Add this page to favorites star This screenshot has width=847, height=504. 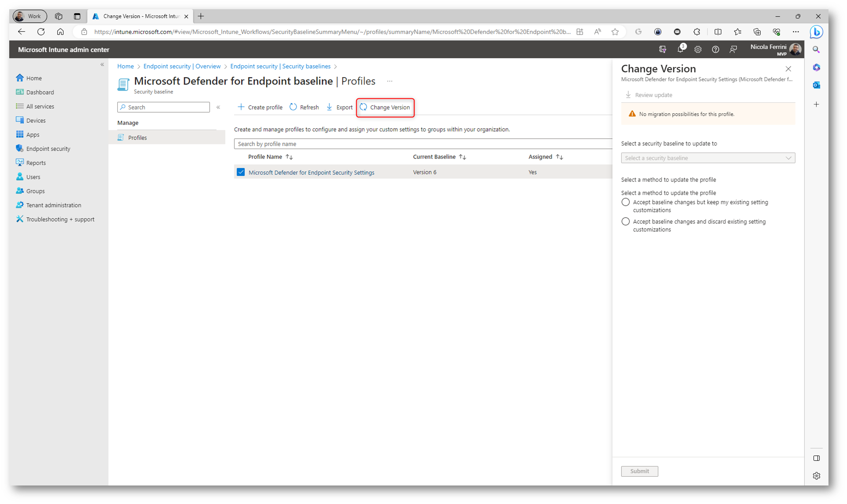(615, 32)
